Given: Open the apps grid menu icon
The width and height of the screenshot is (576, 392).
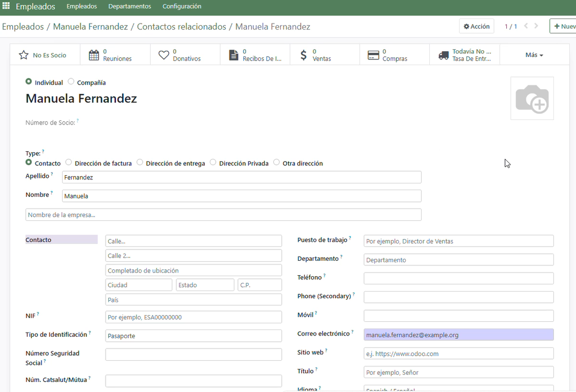Looking at the screenshot, I should 6,6.
